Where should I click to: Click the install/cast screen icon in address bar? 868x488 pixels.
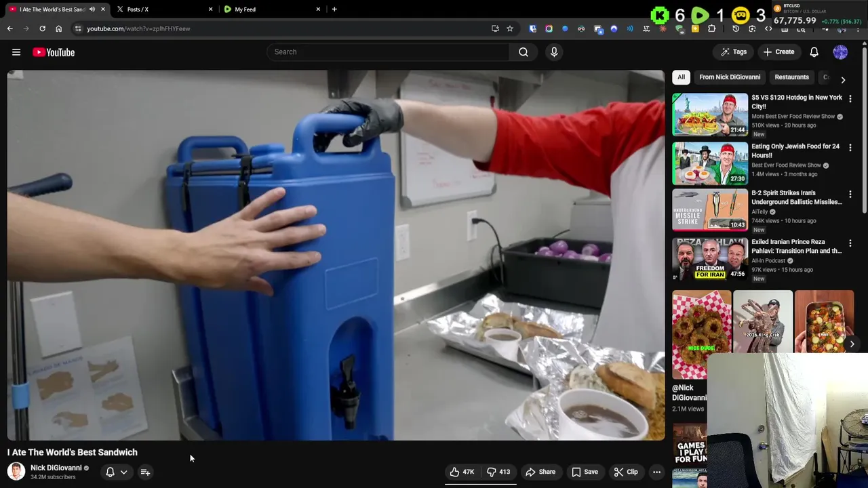(x=495, y=28)
